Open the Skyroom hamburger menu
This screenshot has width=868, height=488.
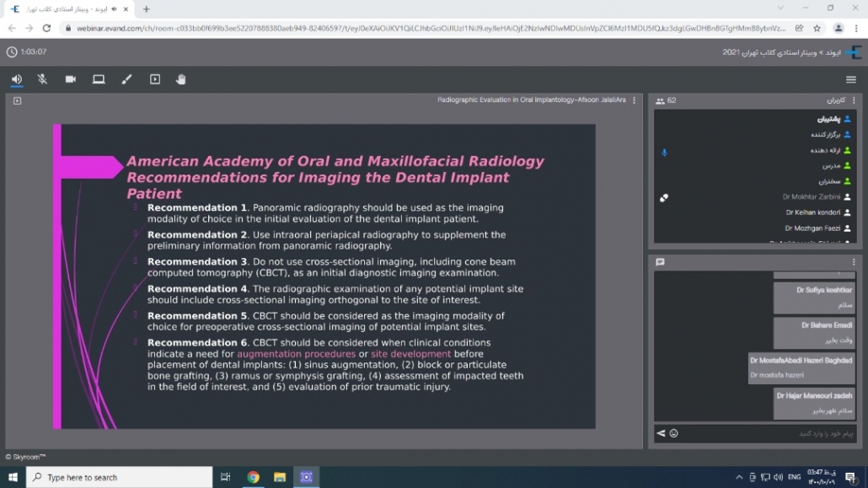click(851, 80)
